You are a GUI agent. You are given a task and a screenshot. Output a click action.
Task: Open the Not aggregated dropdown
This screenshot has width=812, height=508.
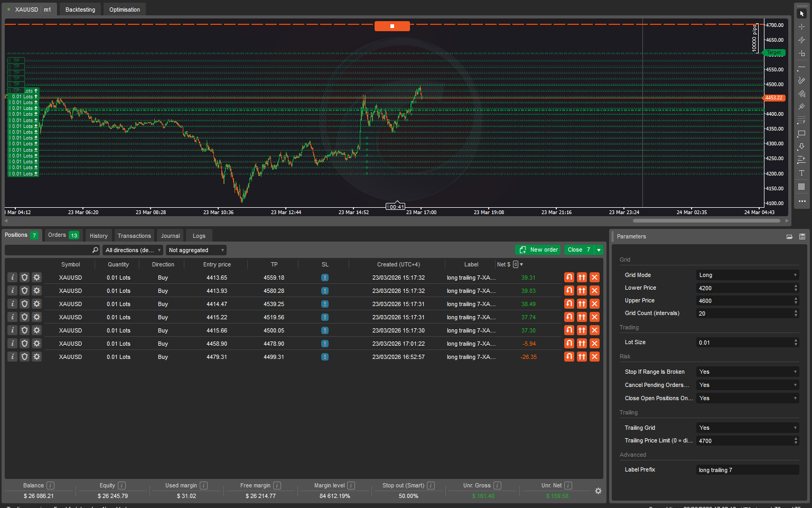pos(196,250)
